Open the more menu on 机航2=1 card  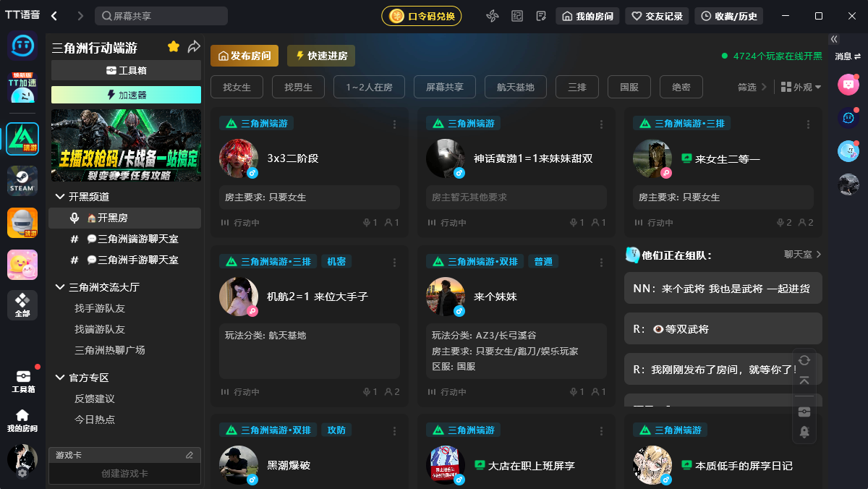(395, 262)
